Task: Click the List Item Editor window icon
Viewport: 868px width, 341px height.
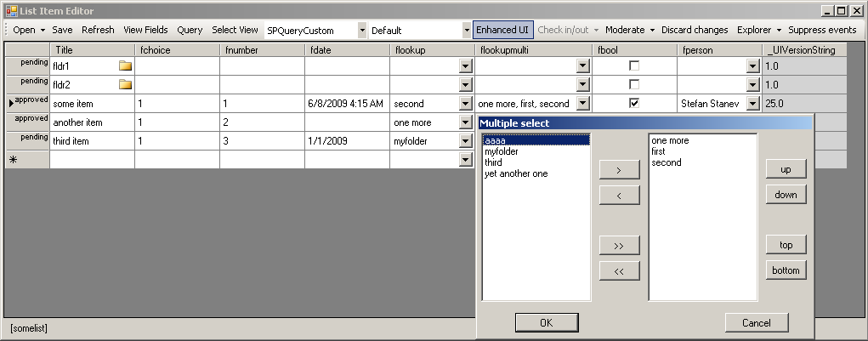Action: coord(11,10)
